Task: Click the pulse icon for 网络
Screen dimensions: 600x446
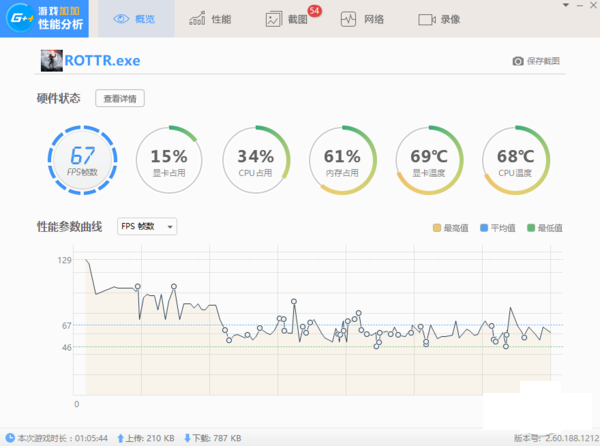Action: pos(348,19)
